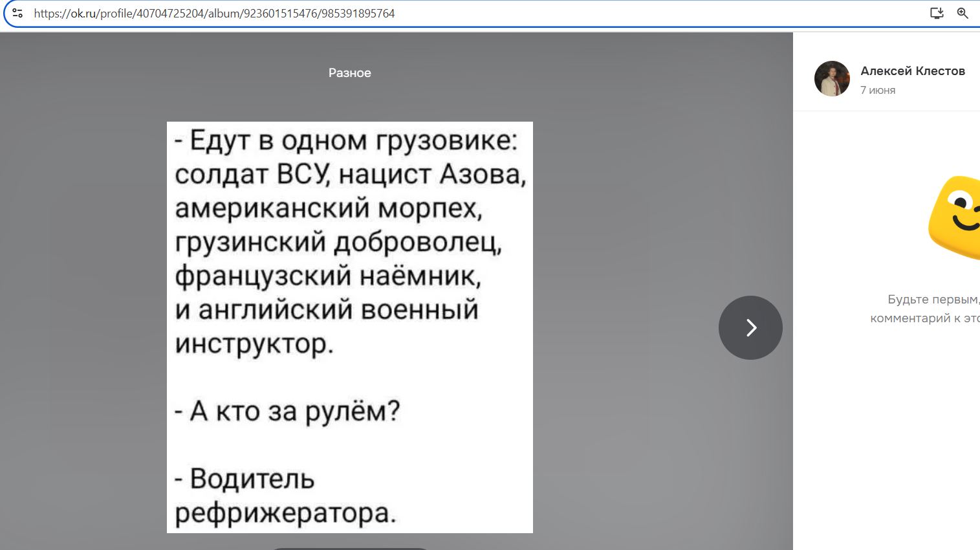Click the "грузинский доброволец" line in the photo
The width and height of the screenshot is (980, 550).
click(338, 242)
